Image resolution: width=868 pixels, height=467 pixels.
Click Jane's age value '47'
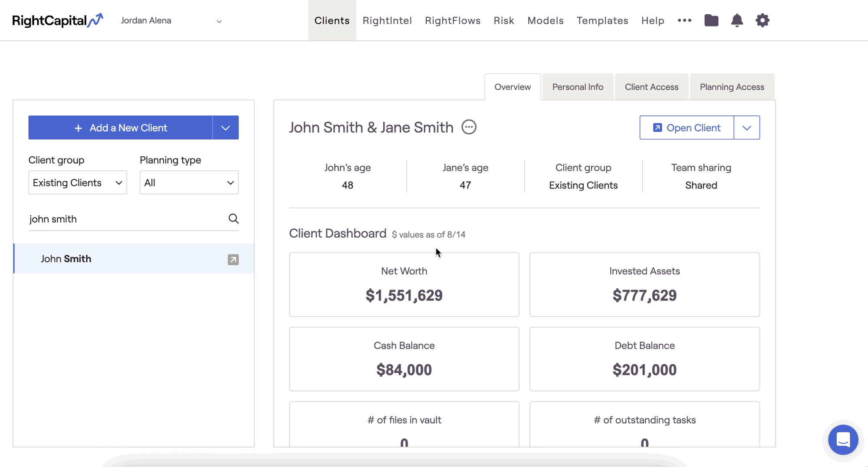465,185
